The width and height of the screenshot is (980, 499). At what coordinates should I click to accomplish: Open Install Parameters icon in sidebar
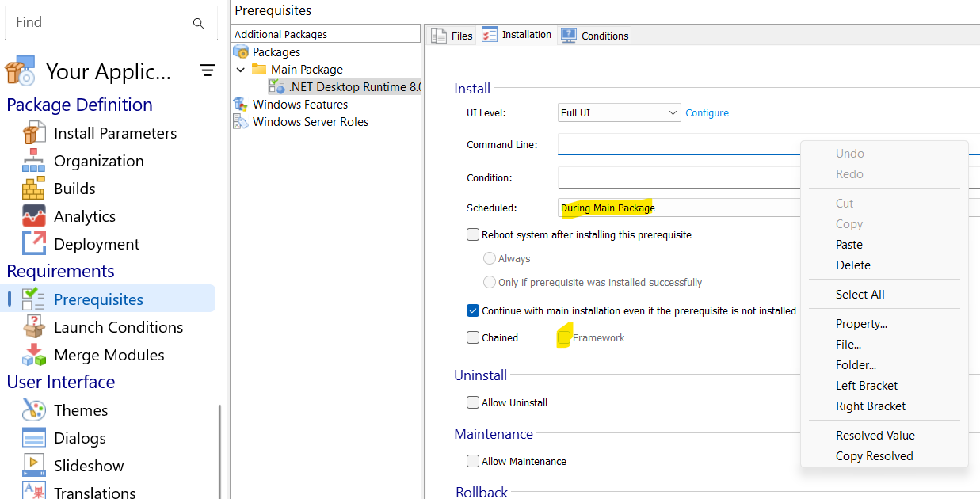coord(34,133)
